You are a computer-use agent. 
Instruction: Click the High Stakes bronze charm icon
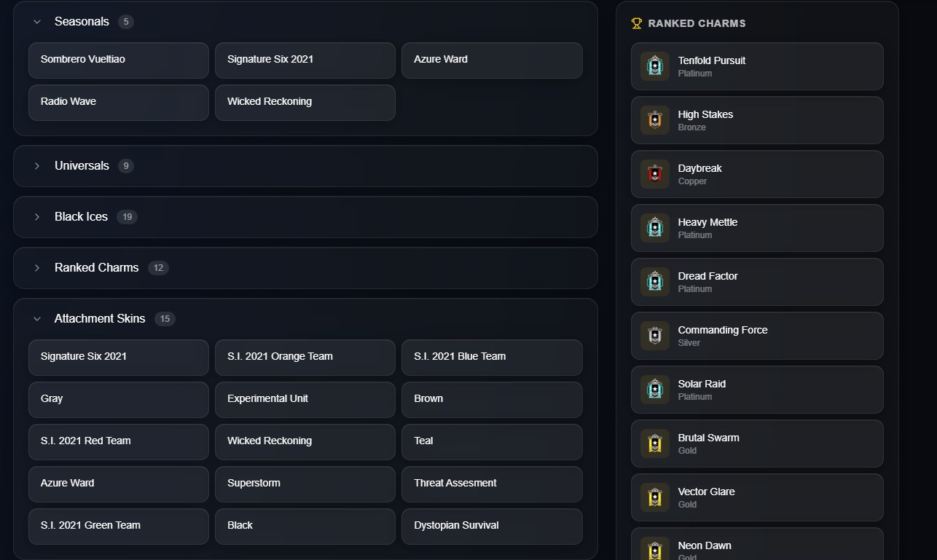coord(654,120)
